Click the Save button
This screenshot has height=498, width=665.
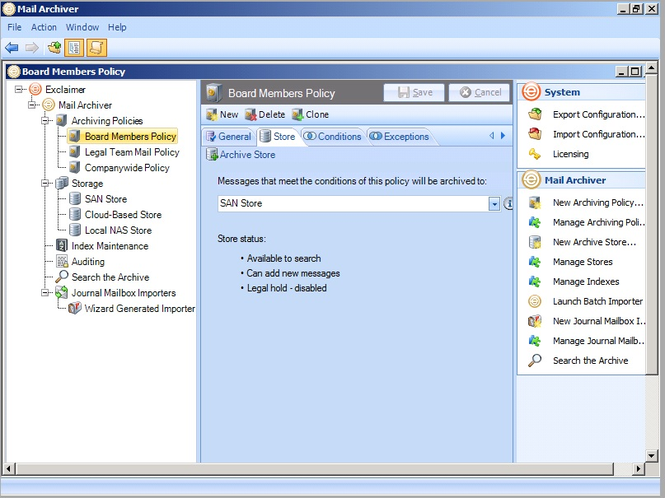click(x=414, y=92)
